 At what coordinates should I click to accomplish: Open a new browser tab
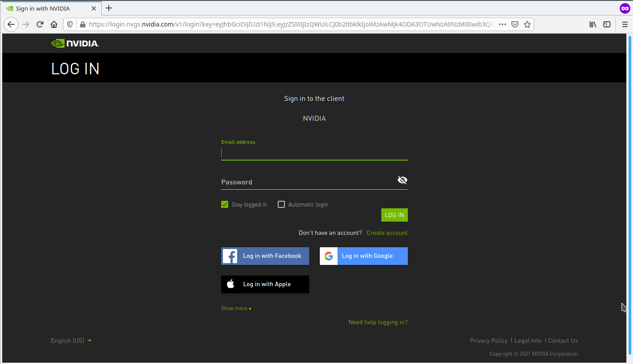tap(109, 8)
